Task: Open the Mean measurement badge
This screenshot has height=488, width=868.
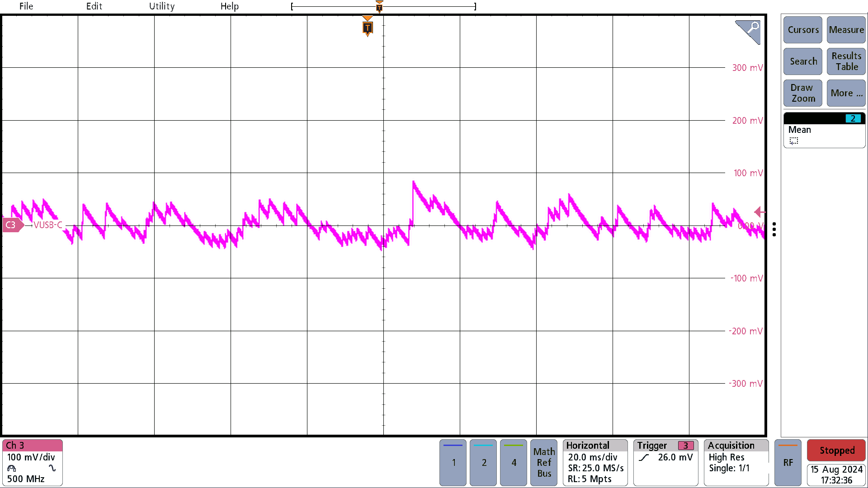Action: tap(824, 130)
